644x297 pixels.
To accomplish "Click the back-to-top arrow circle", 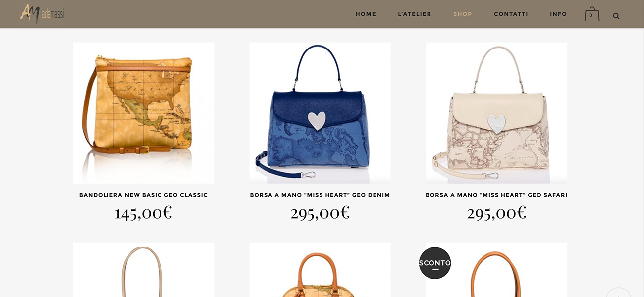I will (x=618, y=293).
